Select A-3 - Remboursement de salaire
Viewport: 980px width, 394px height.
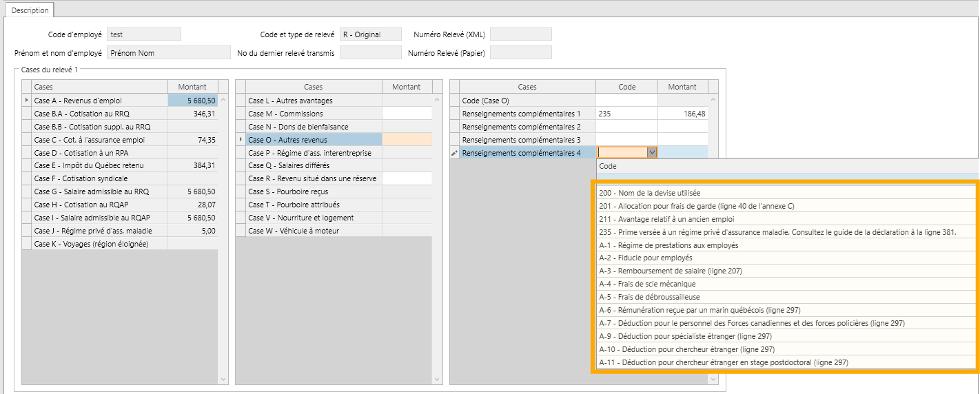786,271
